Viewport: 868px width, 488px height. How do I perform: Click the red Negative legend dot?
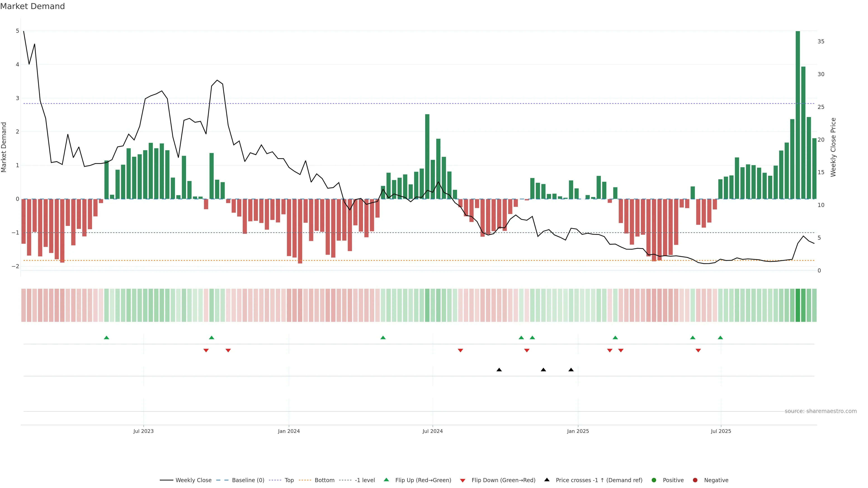695,480
